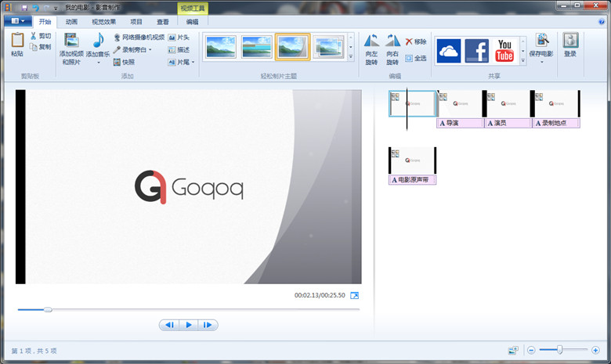Viewport: 611px width, 364px height.
Task: Select the fourth AutoMovie theme thumbnail
Action: point(328,47)
